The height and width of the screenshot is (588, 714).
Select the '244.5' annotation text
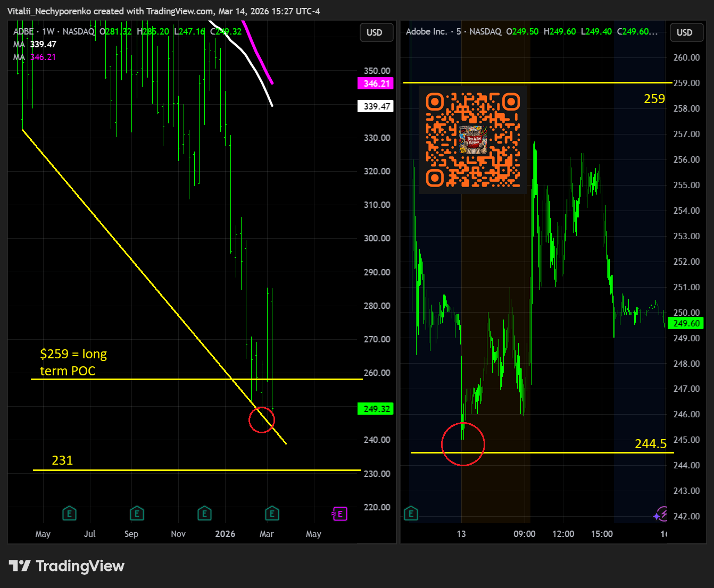(x=651, y=444)
